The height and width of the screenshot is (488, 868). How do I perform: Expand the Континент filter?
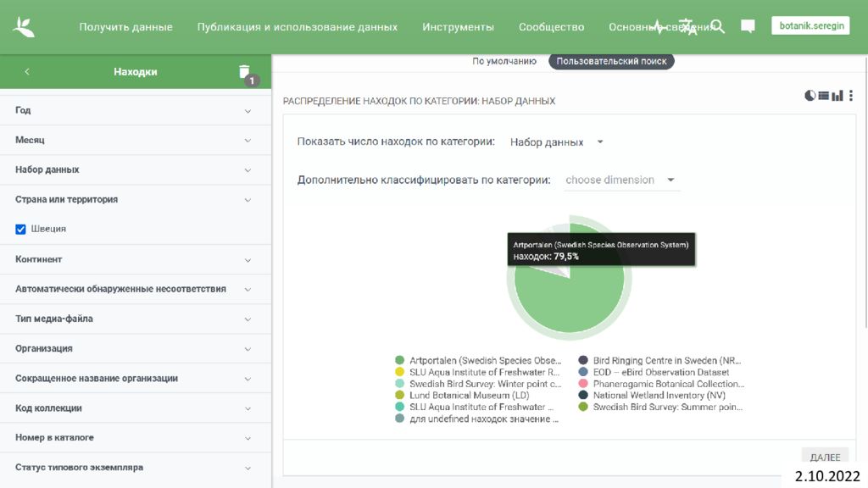tap(136, 259)
